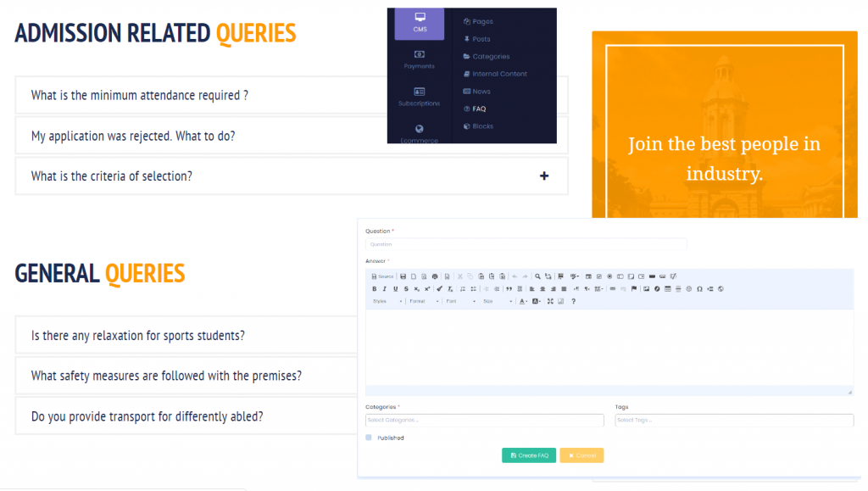Toggle italic formatting in the answer editor

click(x=384, y=288)
